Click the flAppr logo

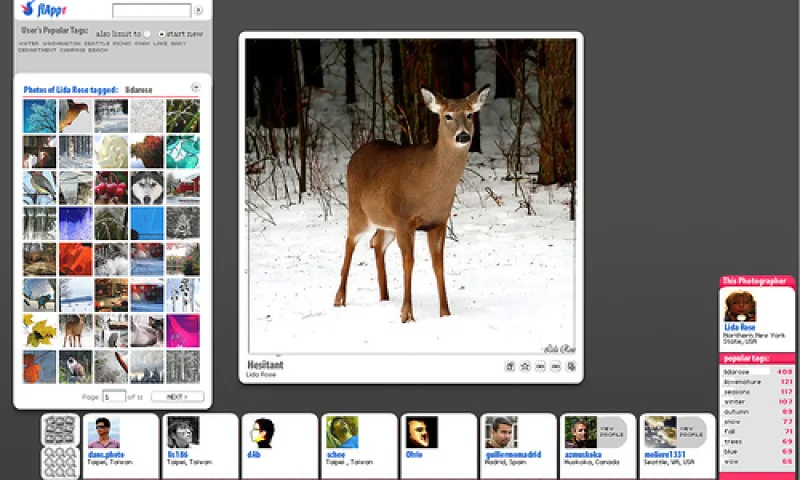tap(43, 10)
